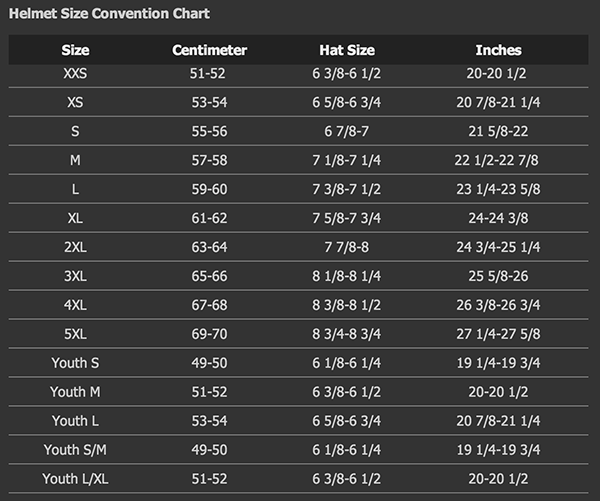This screenshot has height=501, width=600.
Task: Click the 55-56 centimeter value
Action: [x=209, y=131]
